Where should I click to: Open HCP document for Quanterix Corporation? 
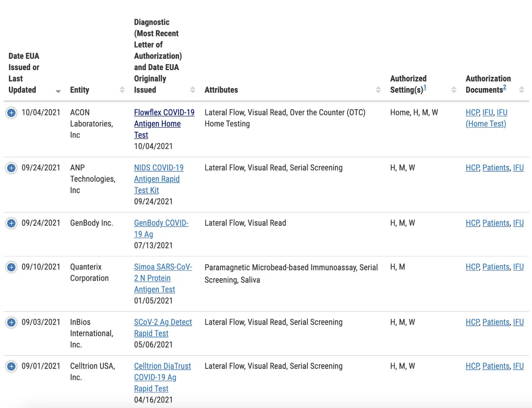(x=472, y=267)
